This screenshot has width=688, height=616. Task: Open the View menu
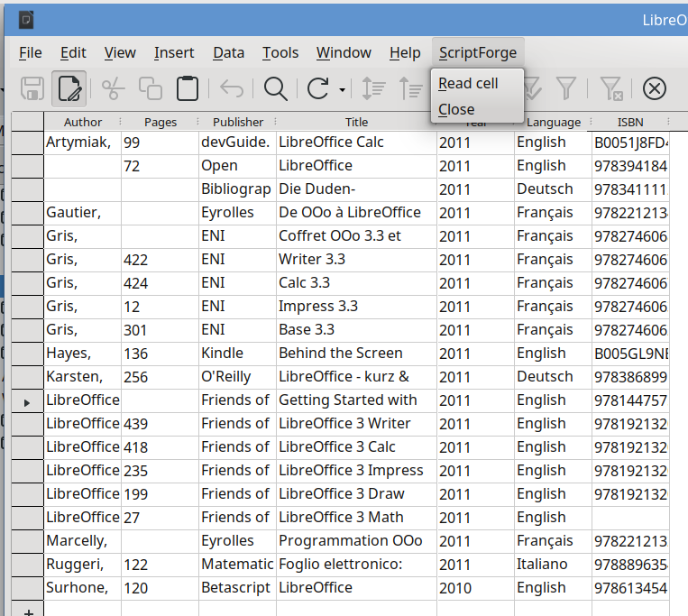[x=120, y=52]
